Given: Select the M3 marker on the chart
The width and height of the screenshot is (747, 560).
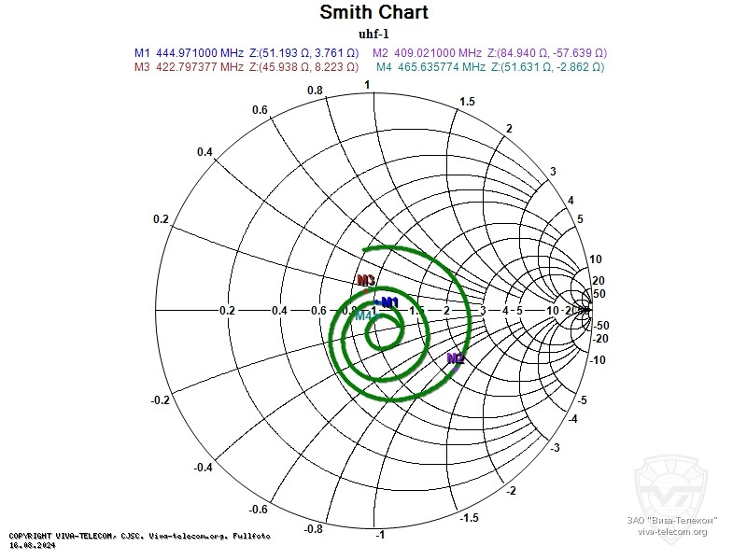Looking at the screenshot, I should 366,278.
